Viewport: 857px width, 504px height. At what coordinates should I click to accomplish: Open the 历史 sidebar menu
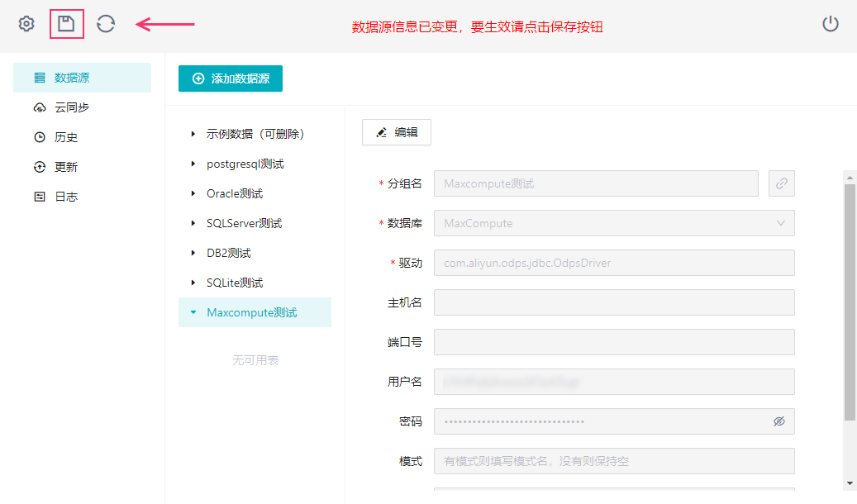click(82, 137)
